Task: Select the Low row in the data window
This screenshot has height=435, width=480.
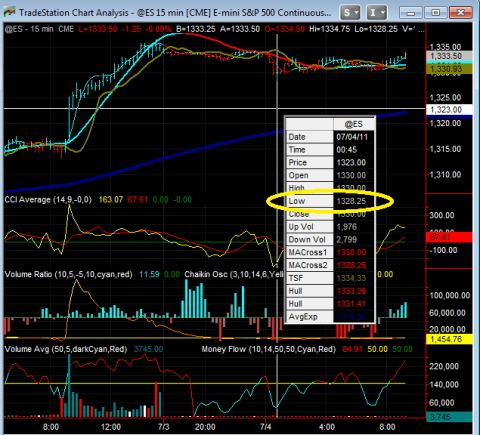Action: (x=330, y=201)
